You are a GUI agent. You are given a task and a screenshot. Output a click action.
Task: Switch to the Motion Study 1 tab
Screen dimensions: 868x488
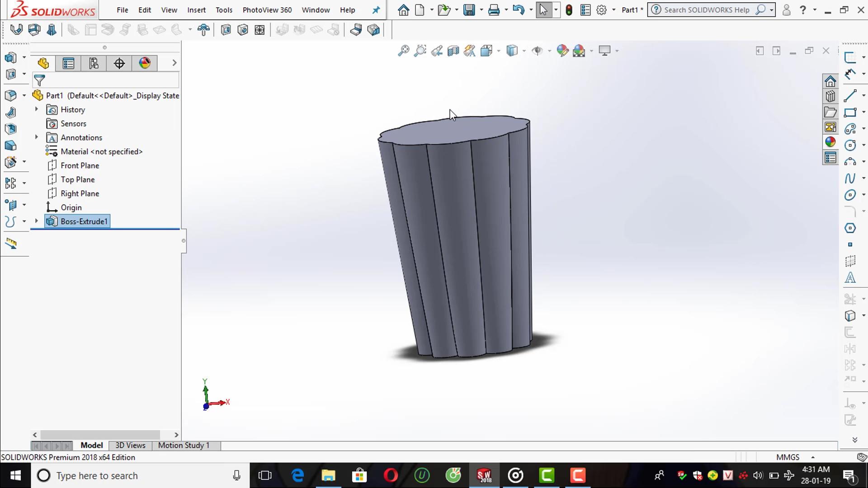[x=183, y=445]
